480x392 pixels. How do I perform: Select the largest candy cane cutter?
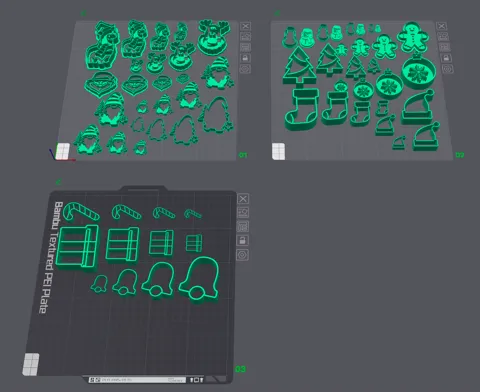point(81,211)
